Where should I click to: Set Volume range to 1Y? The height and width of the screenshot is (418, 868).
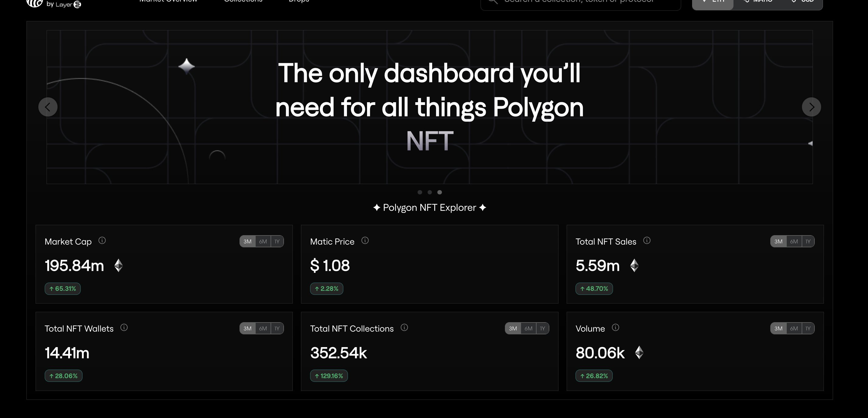(808, 328)
